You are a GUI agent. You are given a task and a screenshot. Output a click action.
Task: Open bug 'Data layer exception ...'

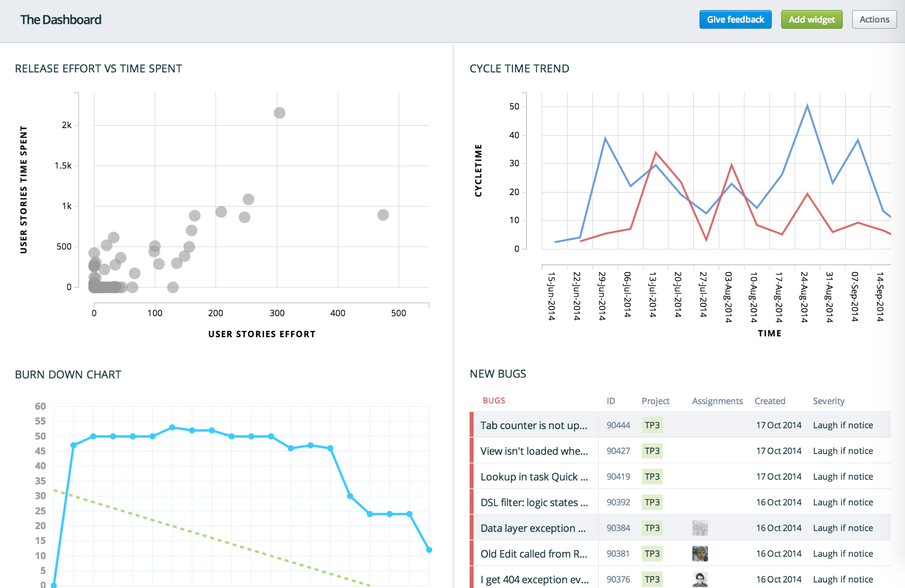coord(533,528)
